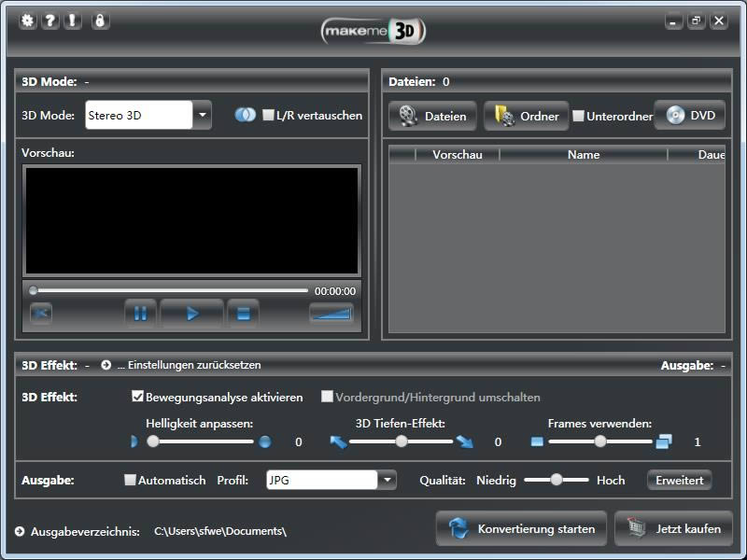Buy the software via Jetzt kaufen
This screenshot has height=560, width=747.
[673, 528]
